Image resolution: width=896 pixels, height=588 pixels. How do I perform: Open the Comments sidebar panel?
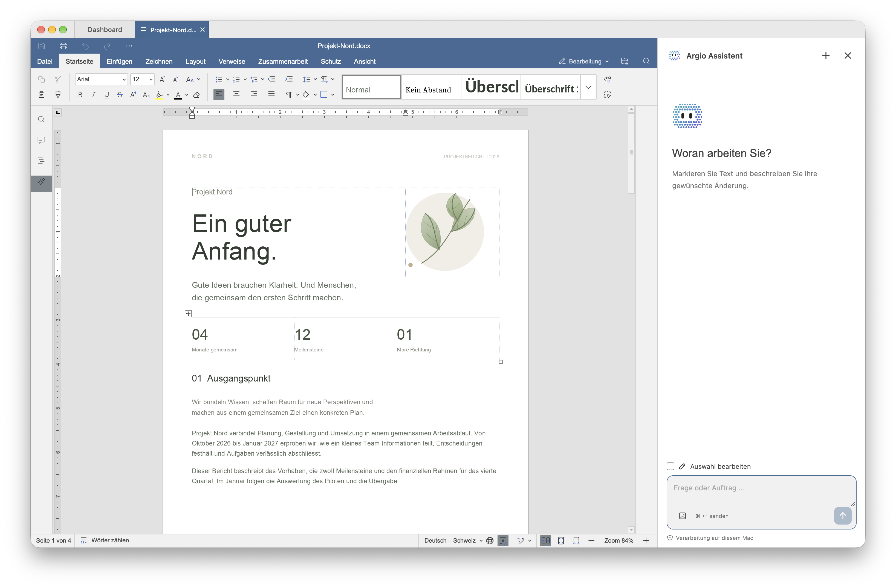click(41, 140)
